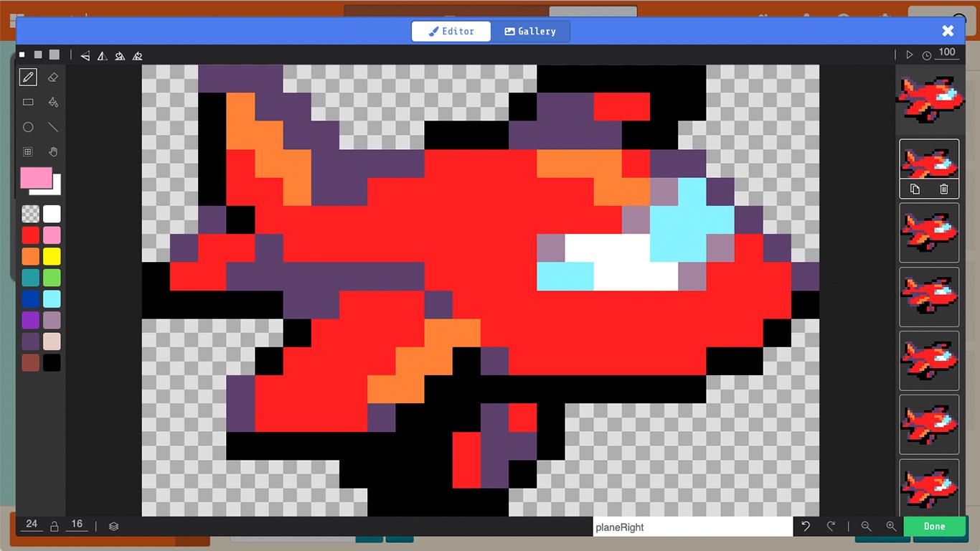980x551 pixels.
Task: Choose the Line tool
Action: tap(52, 127)
